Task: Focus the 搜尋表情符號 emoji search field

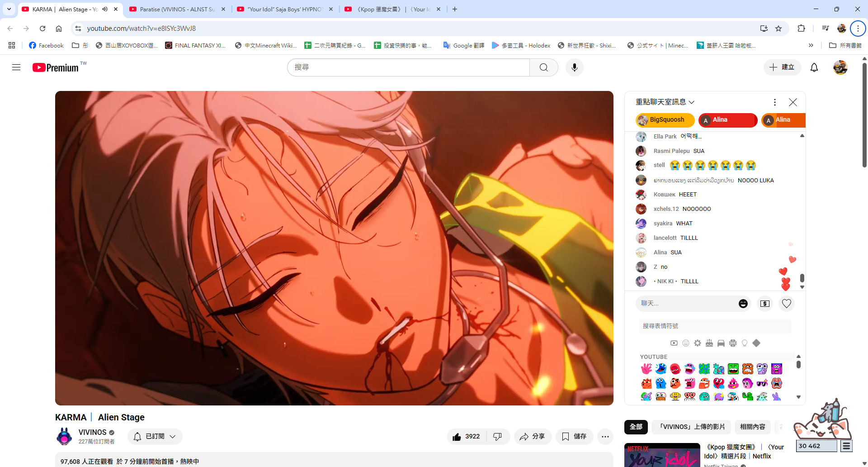Action: point(715,326)
